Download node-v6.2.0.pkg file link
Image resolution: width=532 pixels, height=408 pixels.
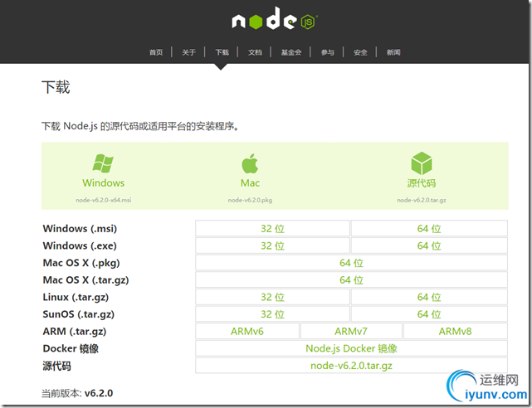[250, 200]
